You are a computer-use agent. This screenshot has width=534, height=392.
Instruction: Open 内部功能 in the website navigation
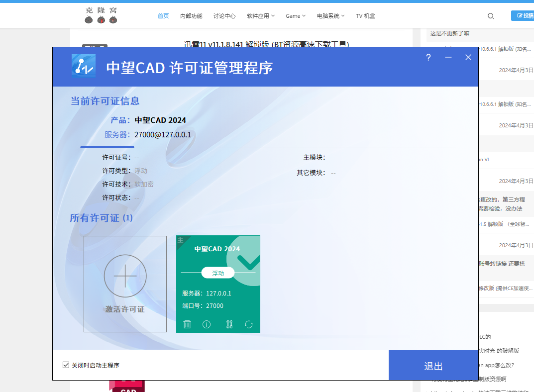coord(191,16)
